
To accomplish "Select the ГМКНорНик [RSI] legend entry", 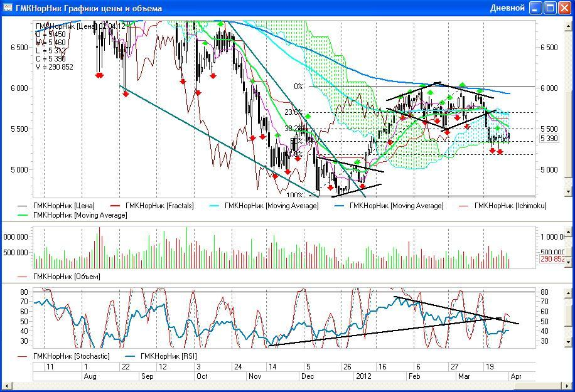I will [x=161, y=356].
